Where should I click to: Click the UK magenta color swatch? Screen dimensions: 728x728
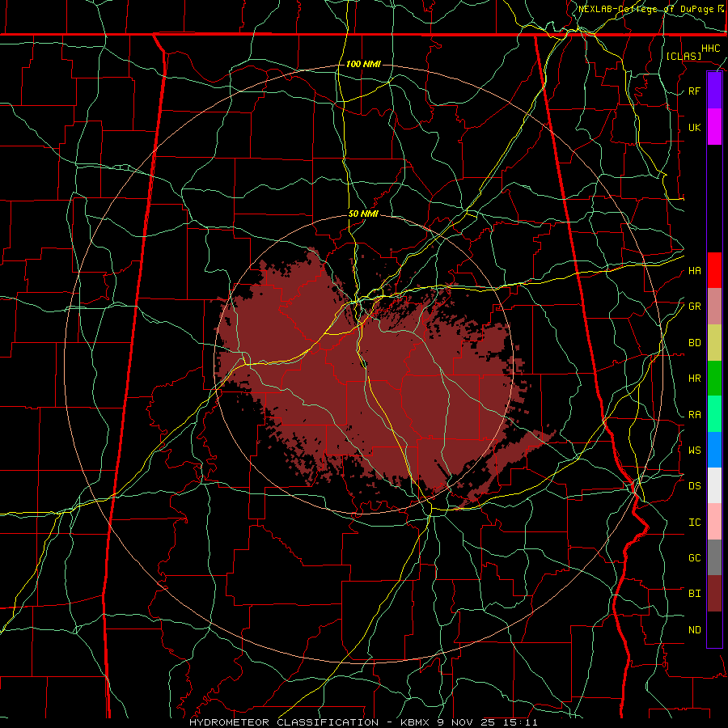714,127
